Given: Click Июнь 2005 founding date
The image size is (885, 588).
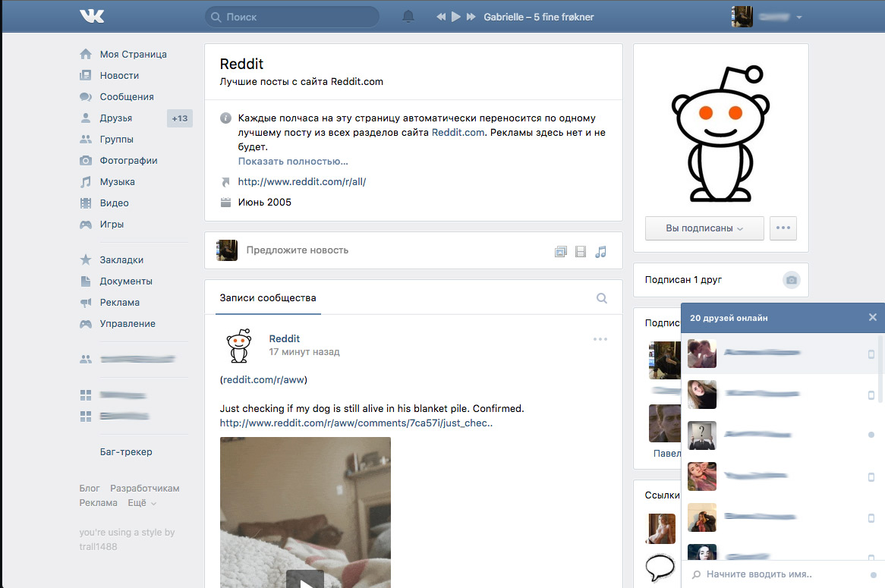Looking at the screenshot, I should 264,203.
